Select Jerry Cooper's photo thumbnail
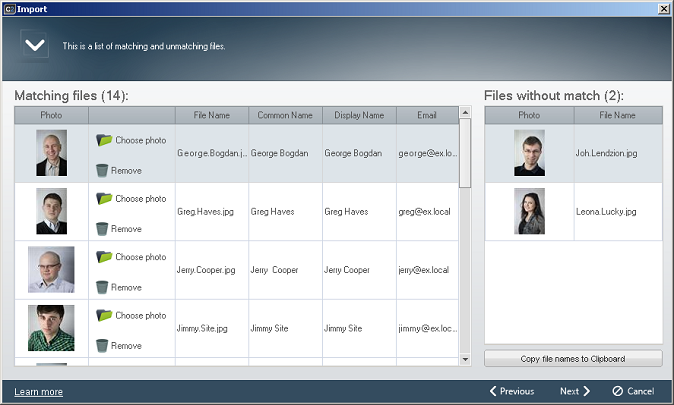 tap(51, 270)
